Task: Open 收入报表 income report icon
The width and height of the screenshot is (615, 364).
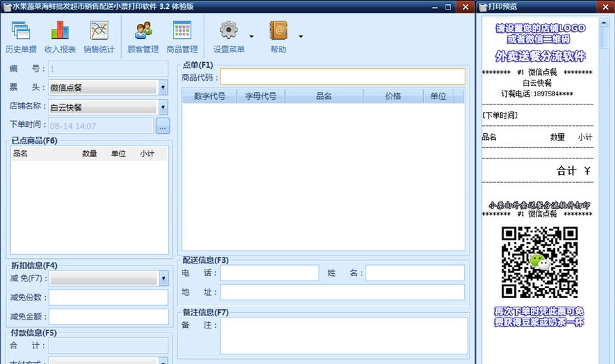Action: click(60, 36)
